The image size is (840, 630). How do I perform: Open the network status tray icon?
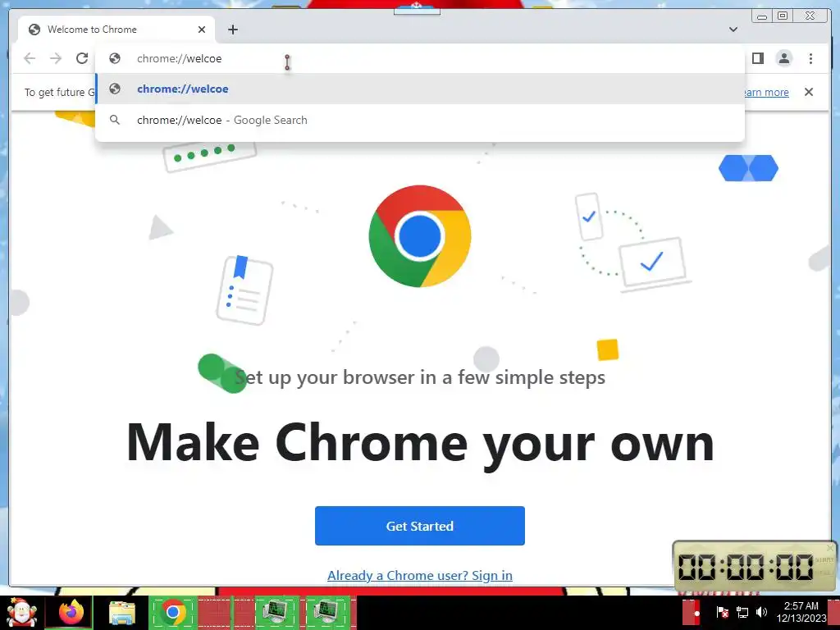point(742,612)
